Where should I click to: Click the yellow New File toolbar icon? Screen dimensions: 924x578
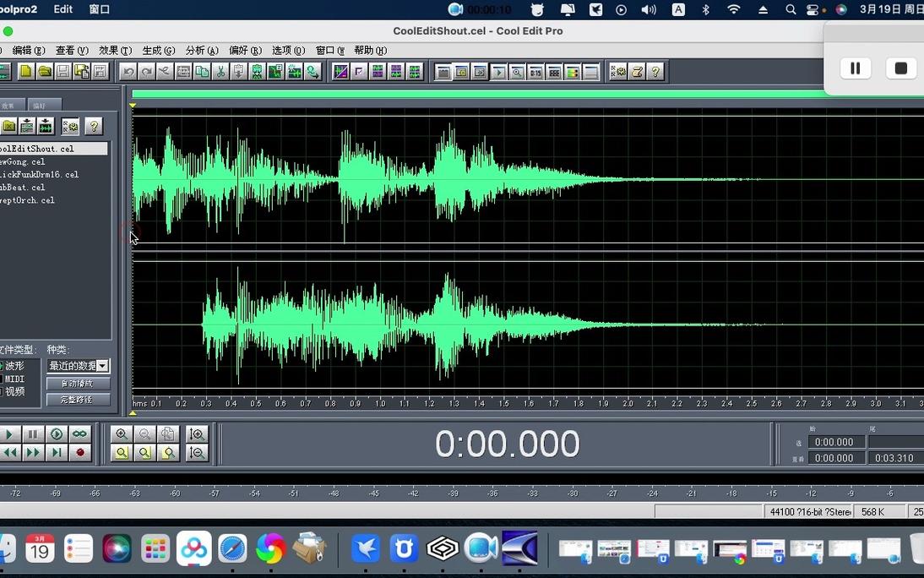coord(26,72)
